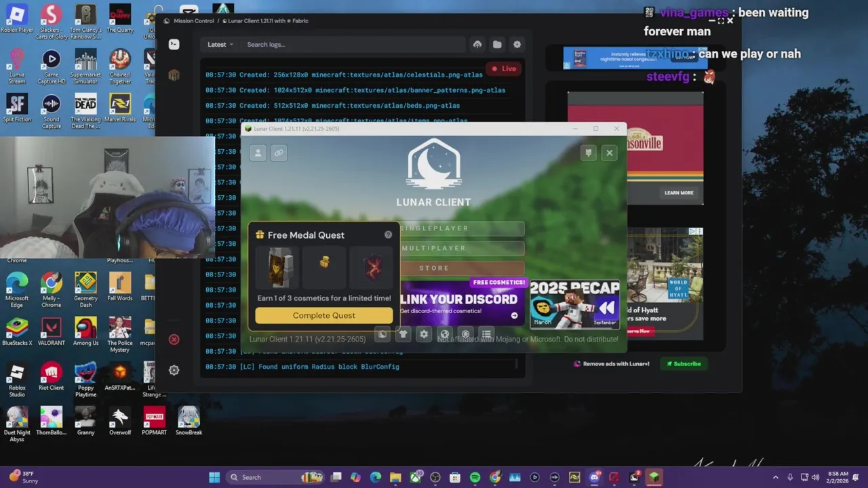This screenshot has height=488, width=868.
Task: Open Roblox Player desktop icon
Action: click(17, 19)
